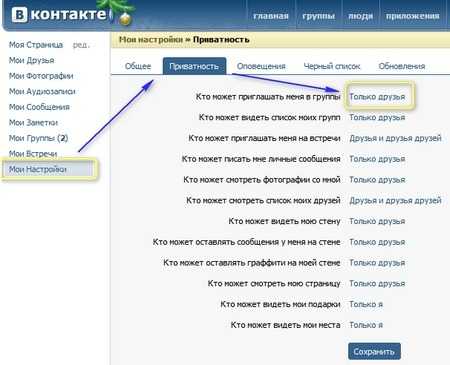The image size is (450, 365).
Task: Open Мои Настройки in the sidebar
Action: coord(37,169)
